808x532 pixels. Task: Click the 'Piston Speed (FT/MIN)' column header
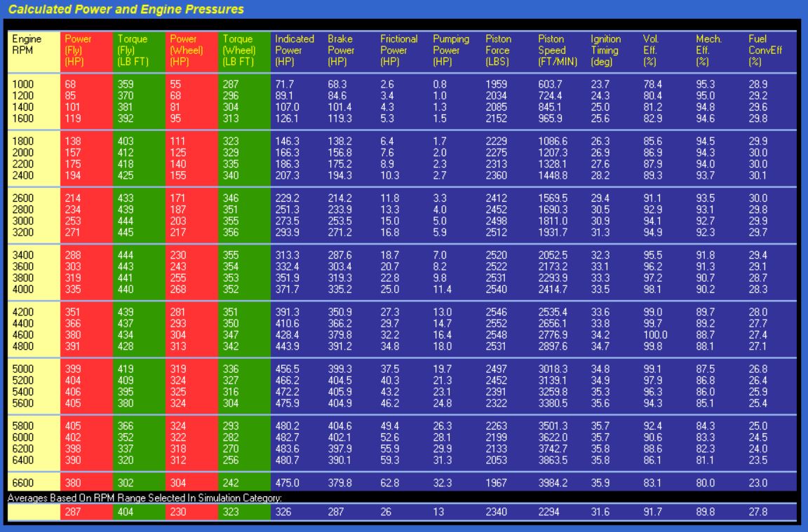558,50
